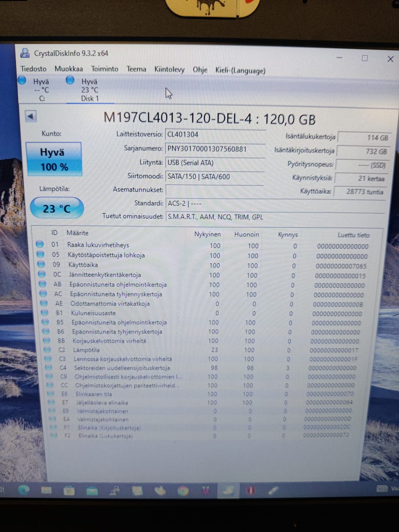Click status circle for Käytöstäpoistettuja lohkoja

point(40,254)
